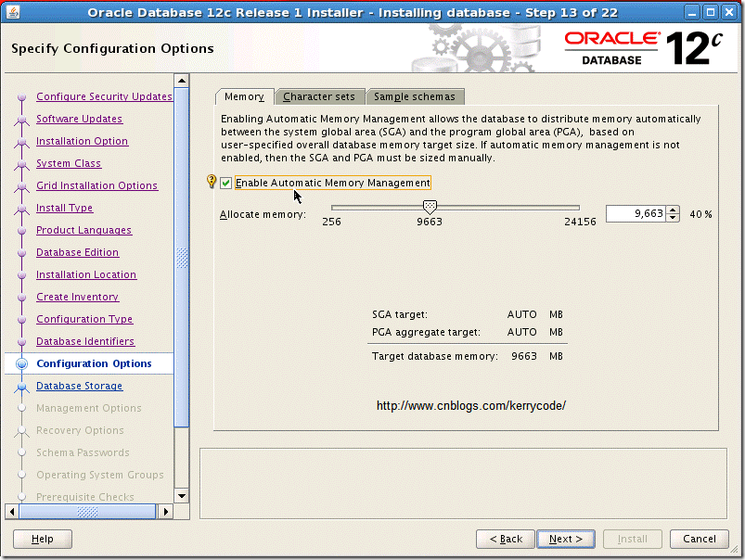The width and height of the screenshot is (745, 560).
Task: Close the installer window
Action: (729, 12)
